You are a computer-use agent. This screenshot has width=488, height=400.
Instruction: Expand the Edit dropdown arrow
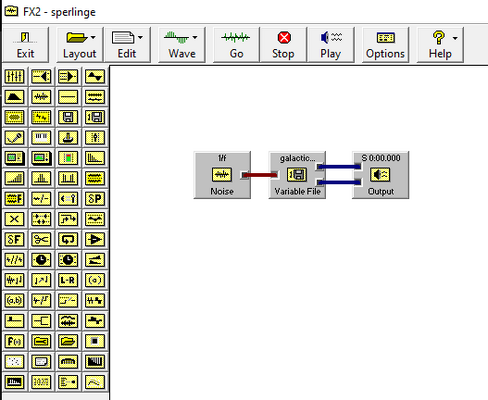tap(140, 37)
